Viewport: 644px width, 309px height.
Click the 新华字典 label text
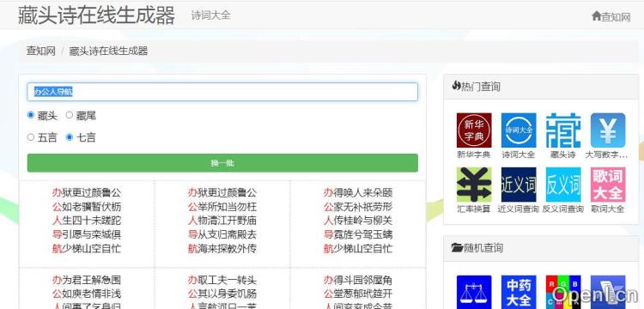point(473,154)
